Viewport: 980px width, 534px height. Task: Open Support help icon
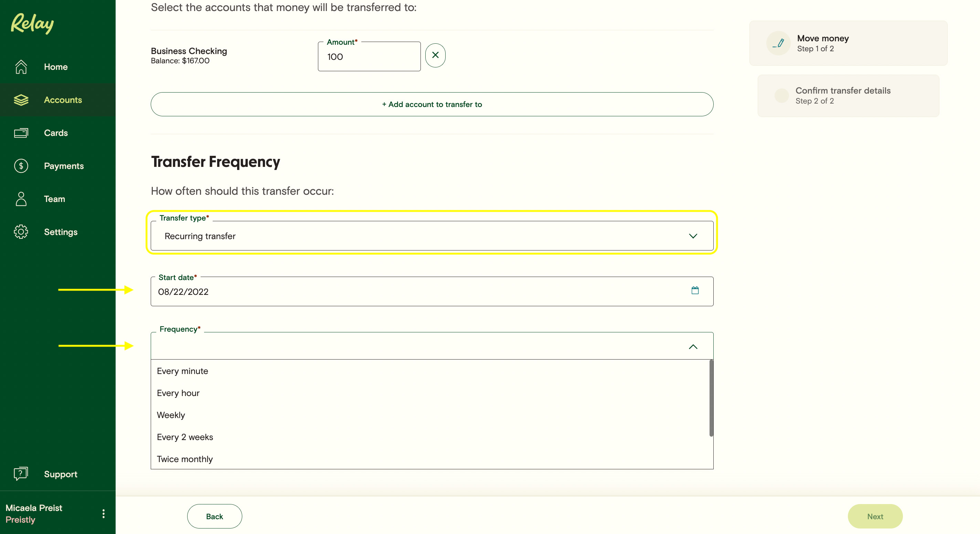(21, 474)
